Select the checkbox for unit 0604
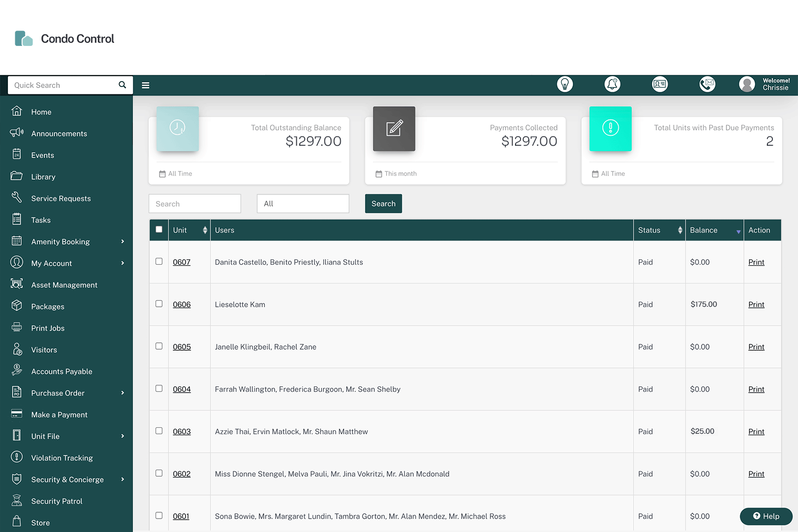The image size is (798, 532). click(159, 389)
